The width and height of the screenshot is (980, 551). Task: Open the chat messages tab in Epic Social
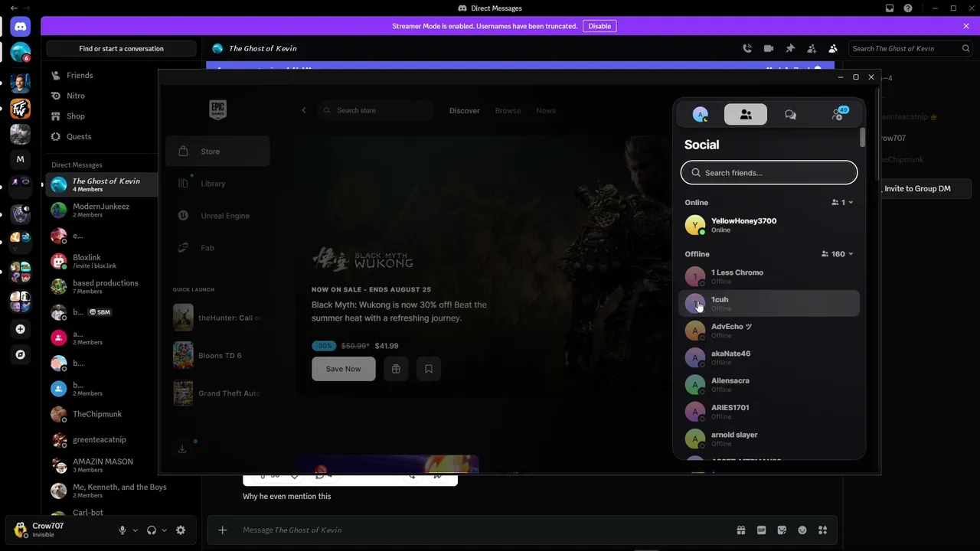coord(790,115)
